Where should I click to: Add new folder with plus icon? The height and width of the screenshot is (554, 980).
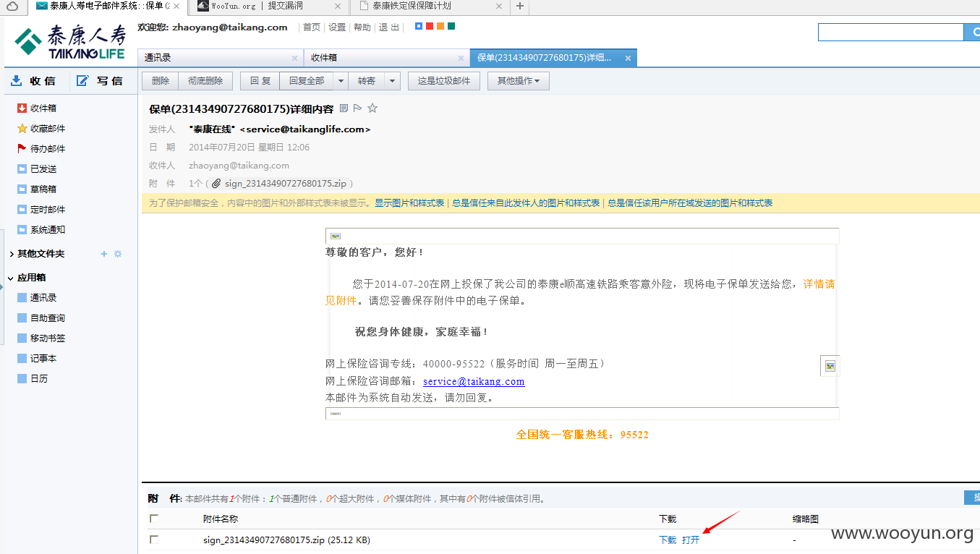tap(104, 254)
